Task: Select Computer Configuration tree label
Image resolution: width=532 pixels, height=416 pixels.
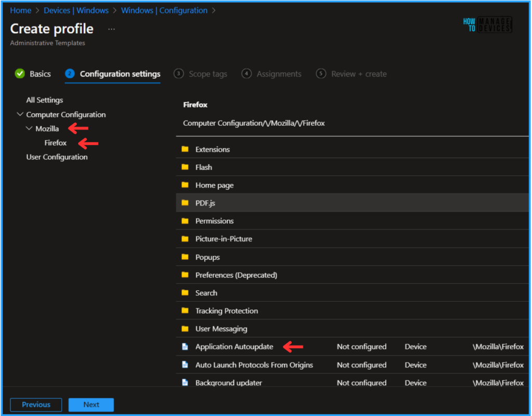Action: [x=66, y=115]
